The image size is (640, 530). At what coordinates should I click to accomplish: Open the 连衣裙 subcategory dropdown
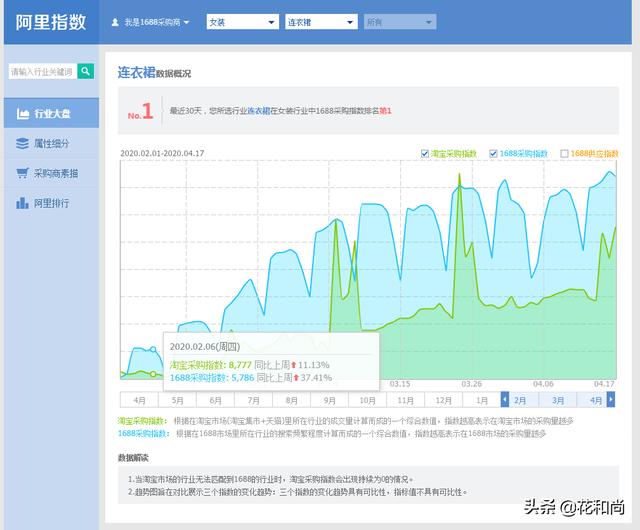[x=320, y=21]
